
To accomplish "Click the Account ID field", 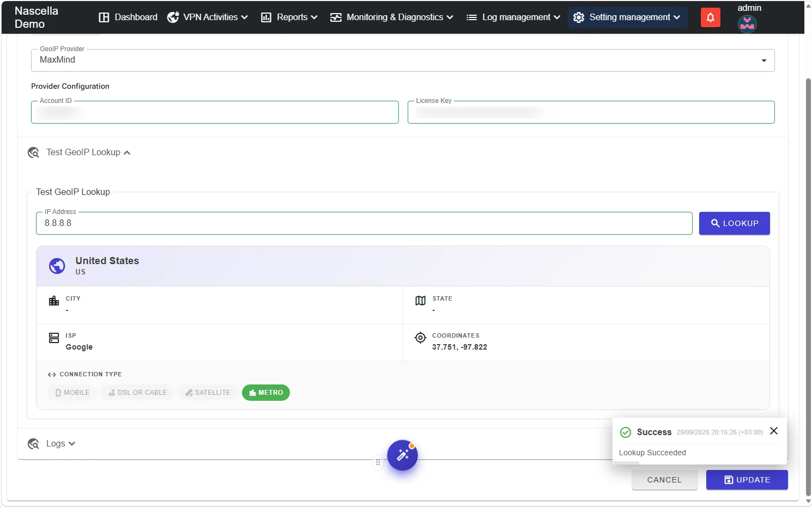I will pos(215,112).
